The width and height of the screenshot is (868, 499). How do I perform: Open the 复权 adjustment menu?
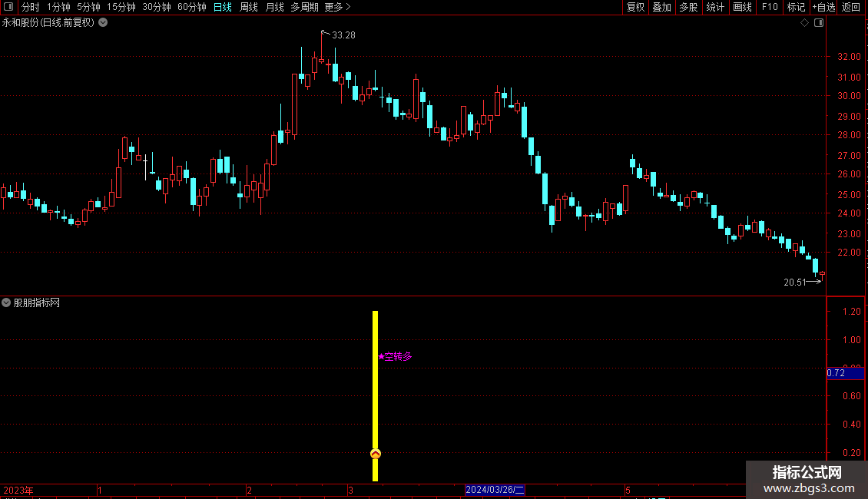(635, 7)
